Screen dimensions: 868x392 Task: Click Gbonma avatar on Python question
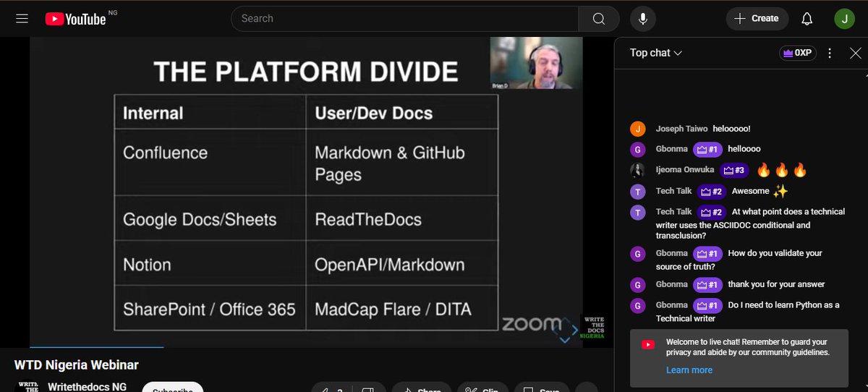pos(637,306)
